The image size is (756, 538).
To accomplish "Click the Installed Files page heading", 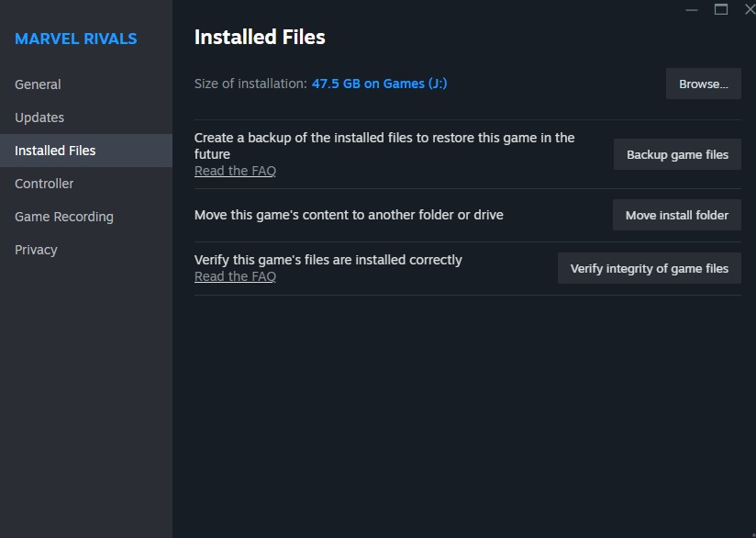I will [259, 37].
